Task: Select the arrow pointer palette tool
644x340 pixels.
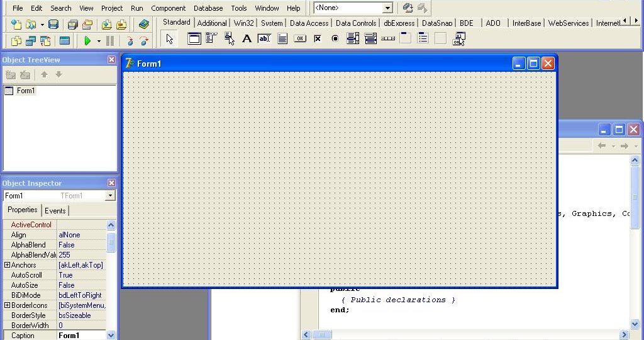Action: coord(169,39)
